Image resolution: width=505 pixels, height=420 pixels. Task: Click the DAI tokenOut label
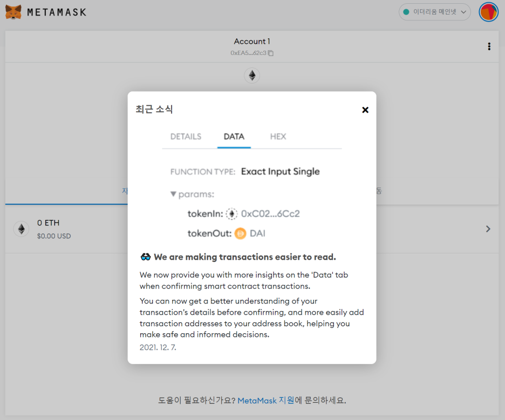[258, 233]
